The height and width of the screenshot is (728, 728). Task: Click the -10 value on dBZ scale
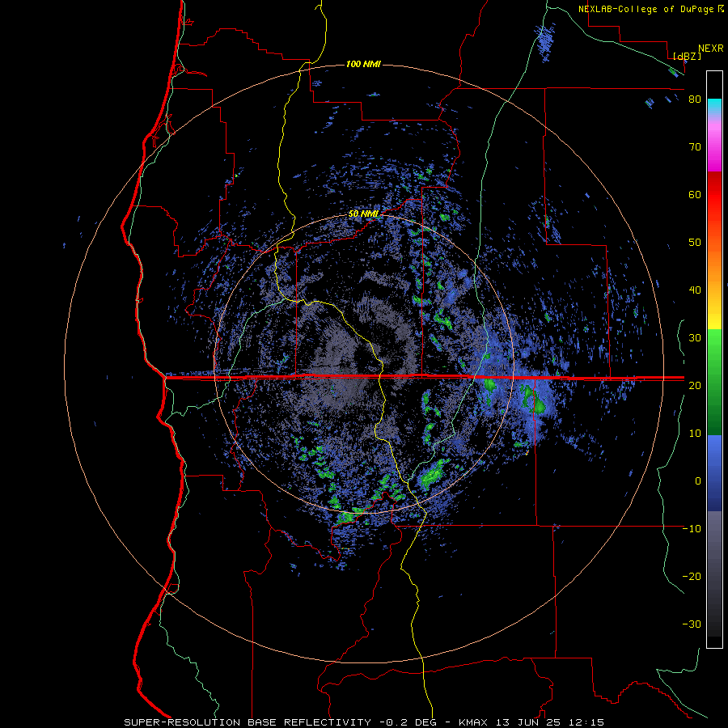coord(692,529)
